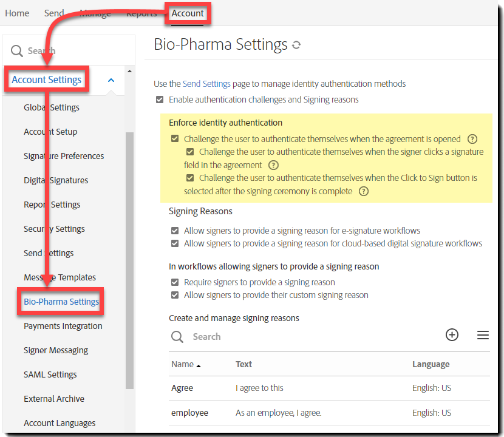Click the refresh icon beside Bio-Pharma Settings title
504x437 pixels.
(296, 45)
